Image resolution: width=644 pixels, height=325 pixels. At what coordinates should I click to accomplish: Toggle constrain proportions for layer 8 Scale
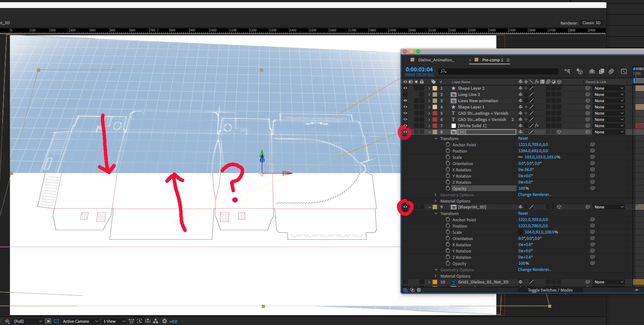coord(520,157)
